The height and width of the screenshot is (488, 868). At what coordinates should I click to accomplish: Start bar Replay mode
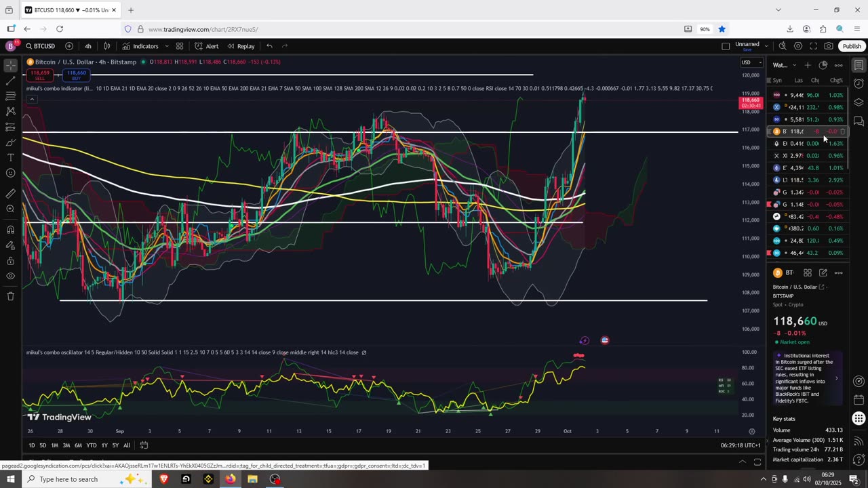[x=241, y=46]
